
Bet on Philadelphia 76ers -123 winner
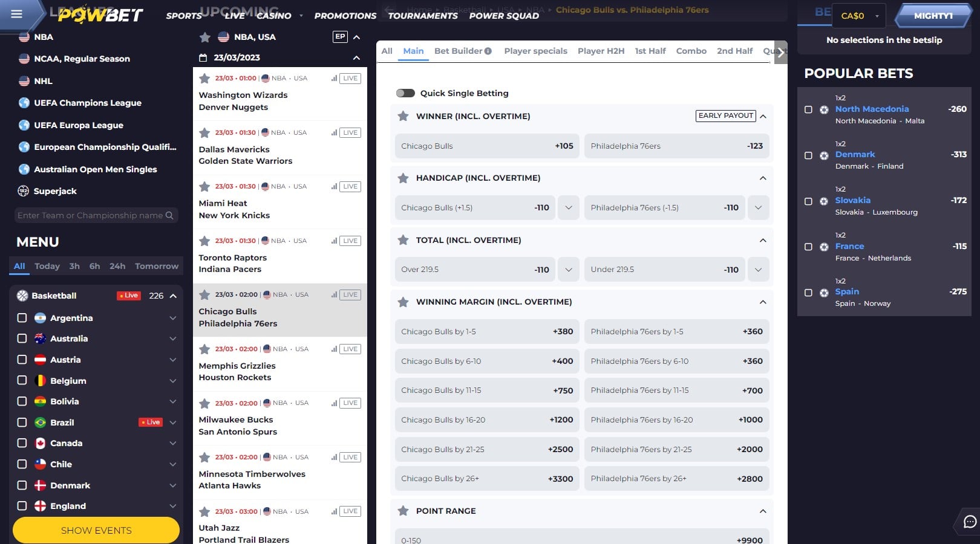677,146
